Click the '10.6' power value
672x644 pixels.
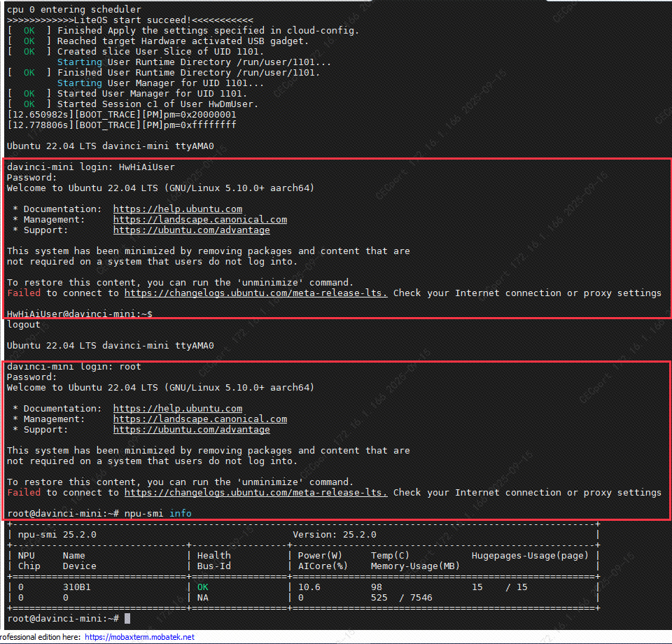[309, 587]
